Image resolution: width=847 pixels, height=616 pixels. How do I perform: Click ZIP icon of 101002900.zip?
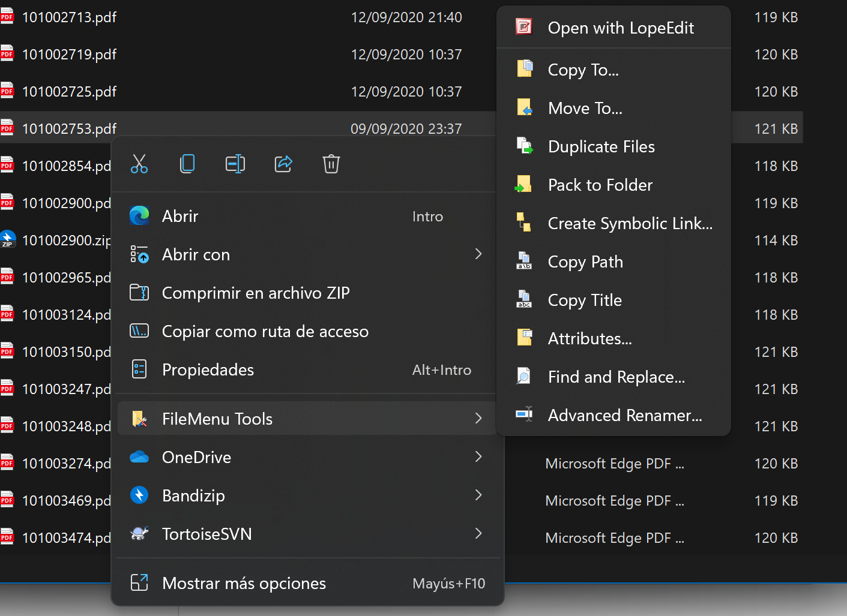pos(7,239)
